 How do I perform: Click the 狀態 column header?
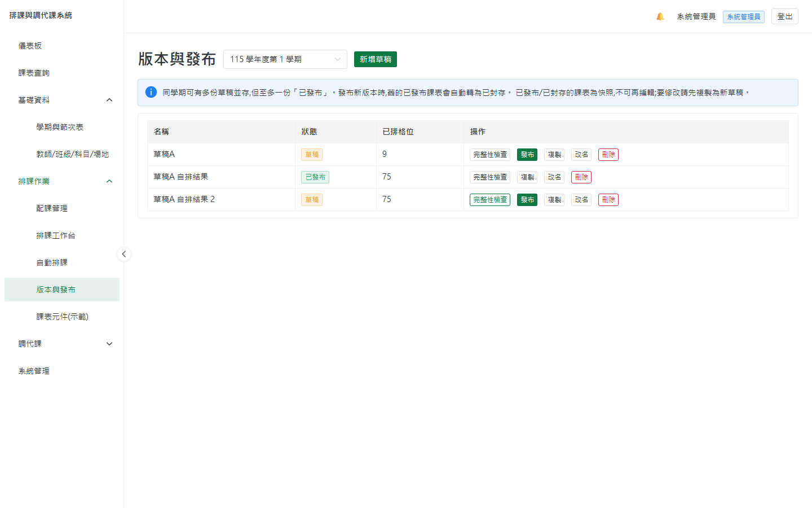(x=336, y=132)
